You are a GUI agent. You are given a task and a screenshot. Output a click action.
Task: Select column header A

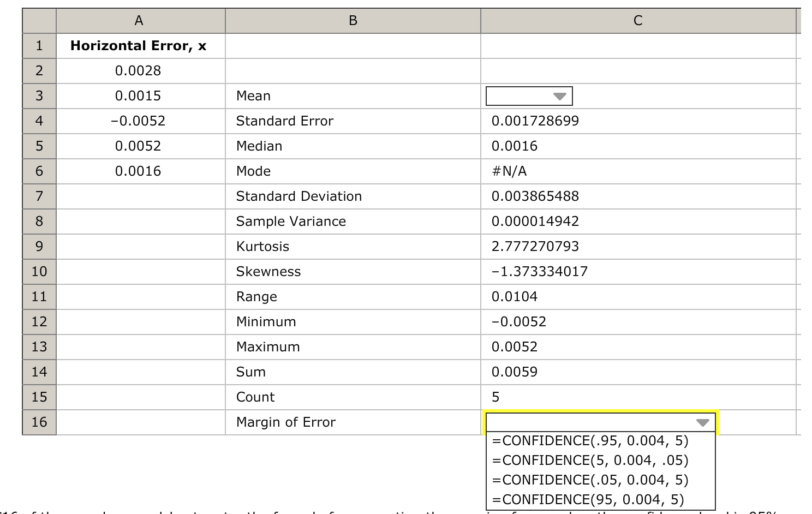139,20
